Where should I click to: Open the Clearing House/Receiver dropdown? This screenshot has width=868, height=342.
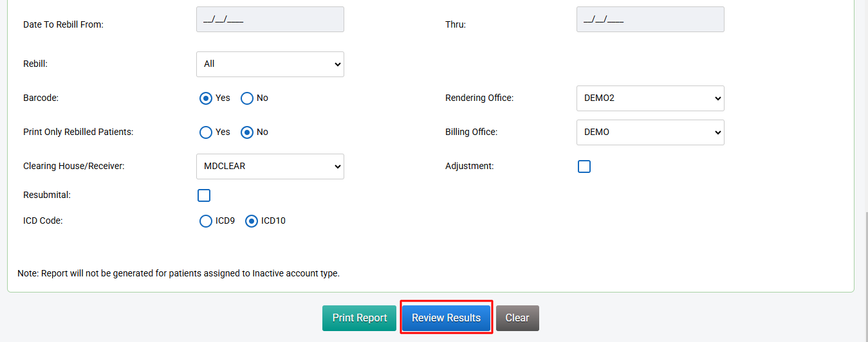[x=270, y=166]
